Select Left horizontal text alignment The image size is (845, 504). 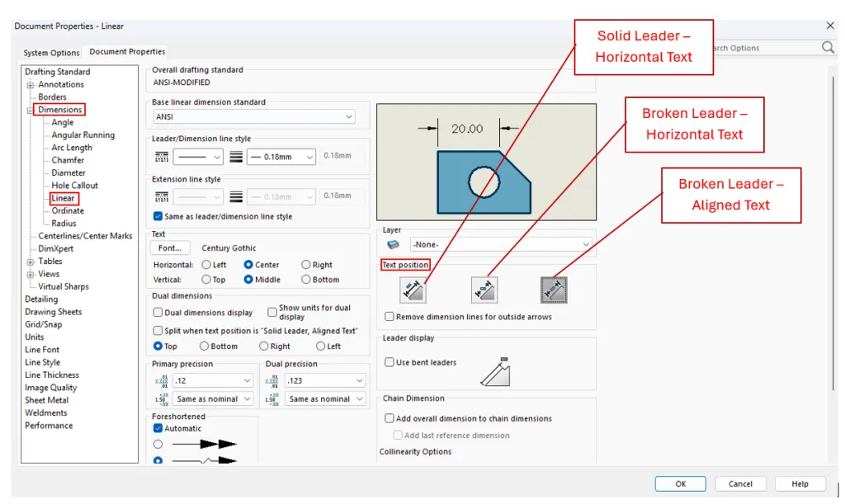[206, 265]
